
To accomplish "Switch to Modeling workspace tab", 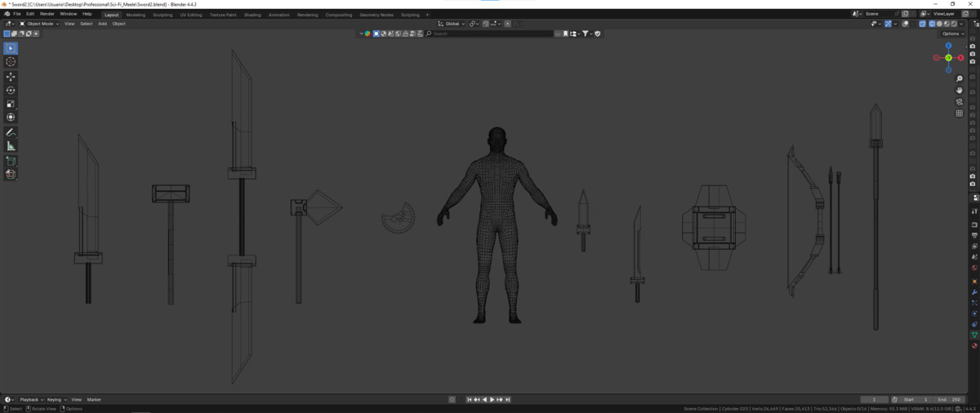I will click(136, 15).
